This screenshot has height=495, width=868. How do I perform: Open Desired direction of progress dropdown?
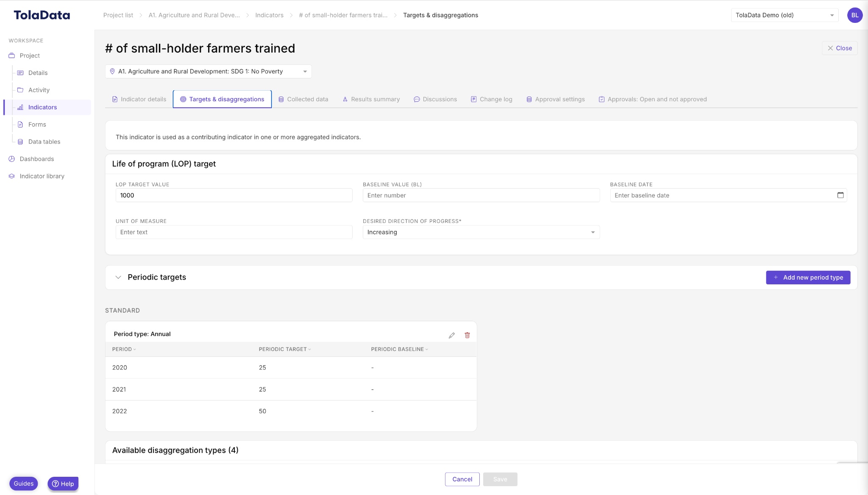[x=481, y=232]
